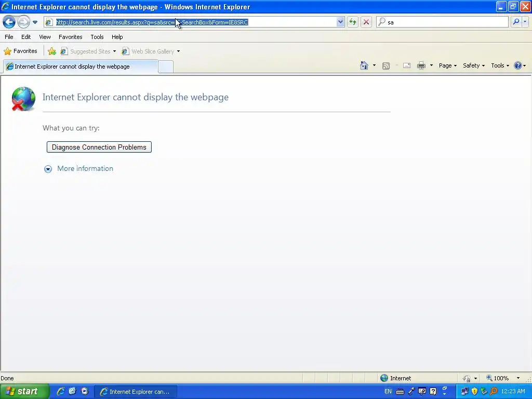Viewport: 532px width, 399px height.
Task: Open the Favorites menu
Action: point(70,37)
